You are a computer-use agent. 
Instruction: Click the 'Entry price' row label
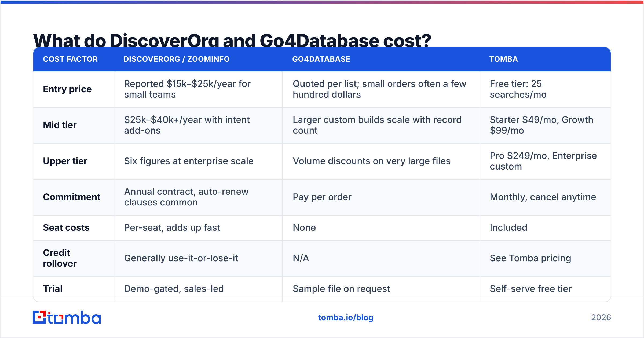[67, 89]
